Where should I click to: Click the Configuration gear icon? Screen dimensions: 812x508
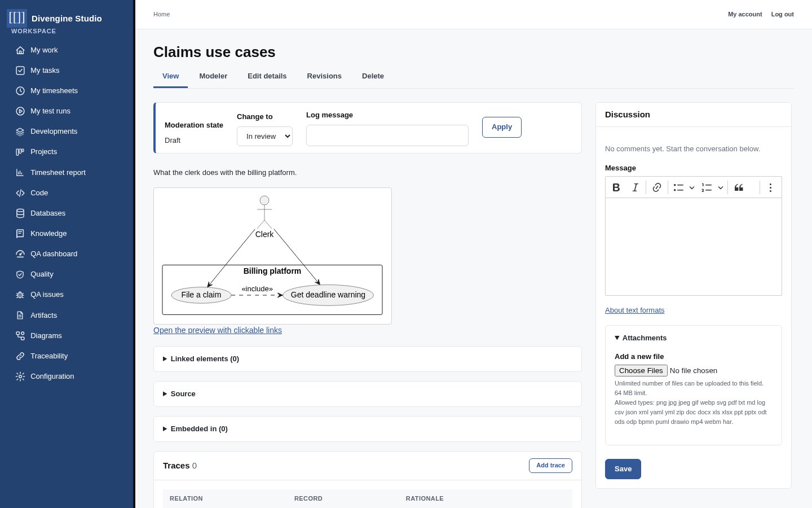point(20,376)
